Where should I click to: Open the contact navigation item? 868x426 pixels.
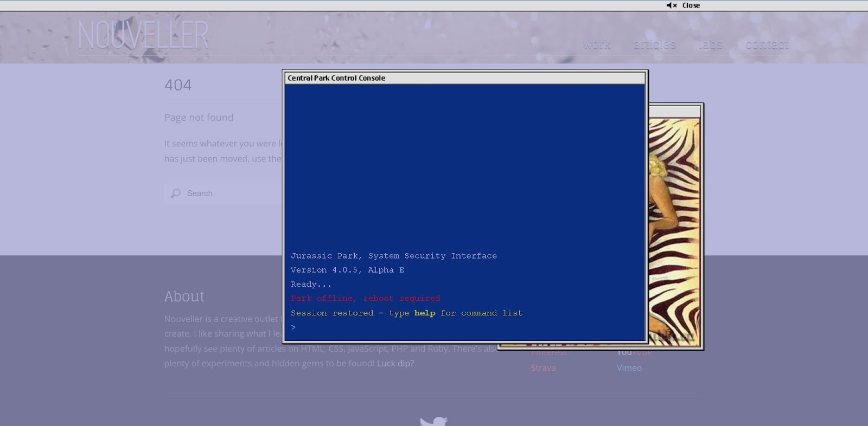(767, 44)
